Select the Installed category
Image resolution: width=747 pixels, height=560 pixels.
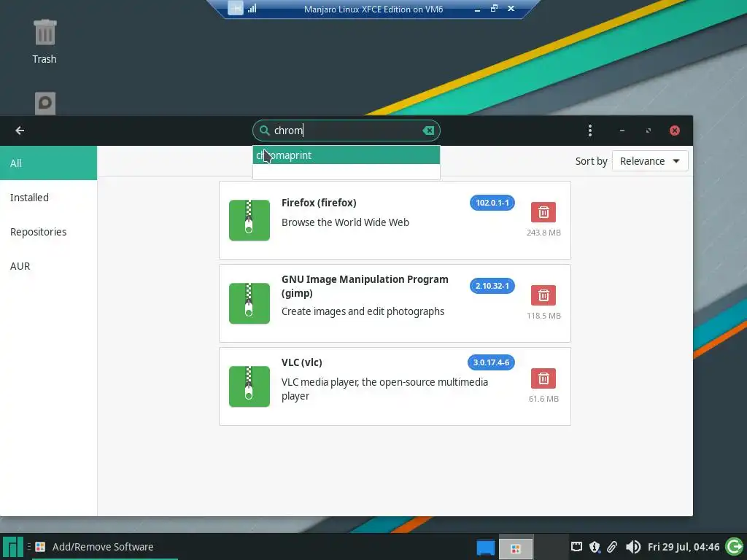pyautogui.click(x=49, y=197)
